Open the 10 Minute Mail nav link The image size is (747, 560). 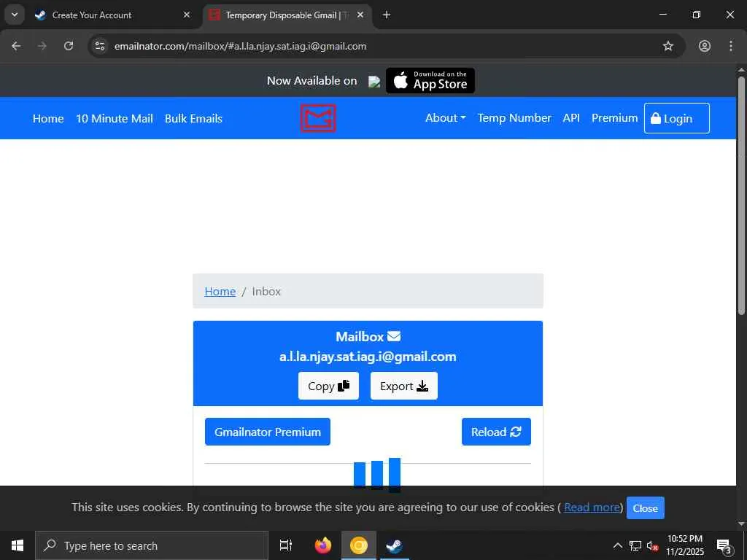click(x=115, y=119)
